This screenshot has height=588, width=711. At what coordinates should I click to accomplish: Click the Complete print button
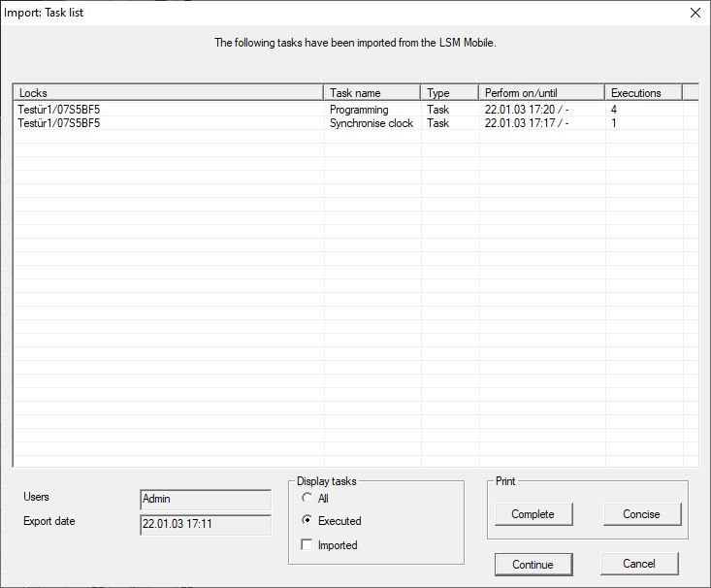tap(533, 514)
